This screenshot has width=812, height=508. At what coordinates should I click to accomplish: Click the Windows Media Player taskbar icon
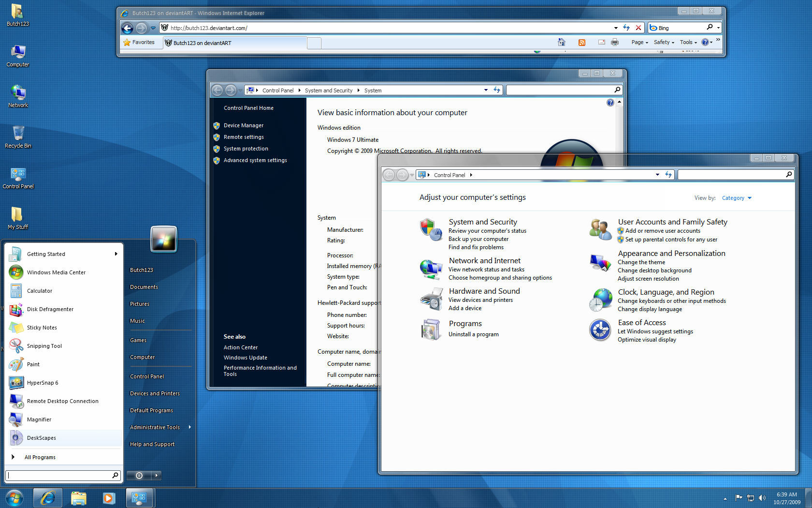[x=109, y=498]
